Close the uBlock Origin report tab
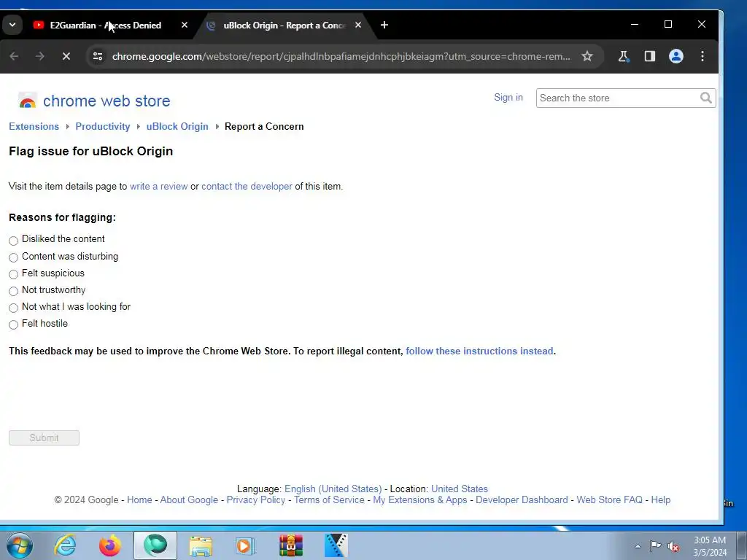 pyautogui.click(x=357, y=25)
